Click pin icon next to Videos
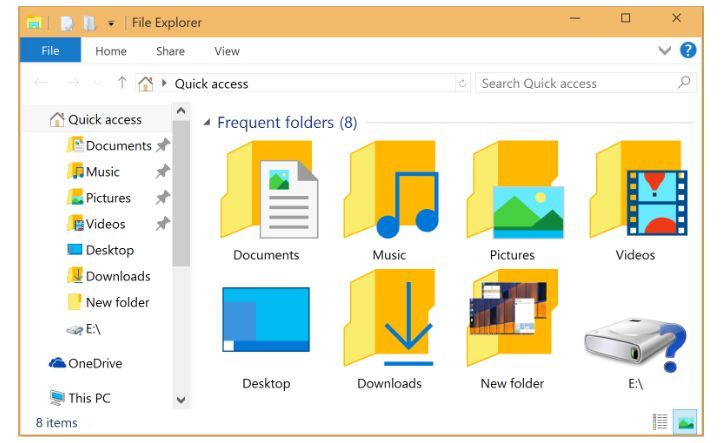724x443 pixels. (x=163, y=224)
